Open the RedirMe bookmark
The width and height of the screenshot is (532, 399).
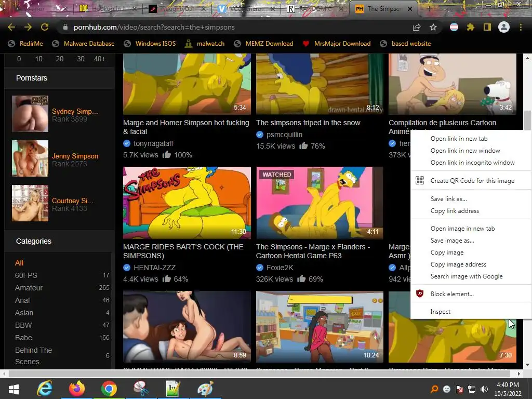click(25, 44)
